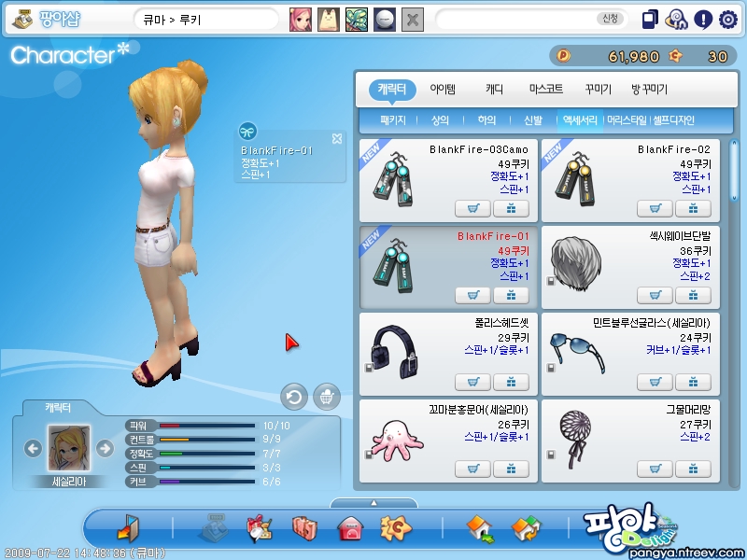Click the basket icon under character preview
The width and height of the screenshot is (747, 560).
[327, 396]
